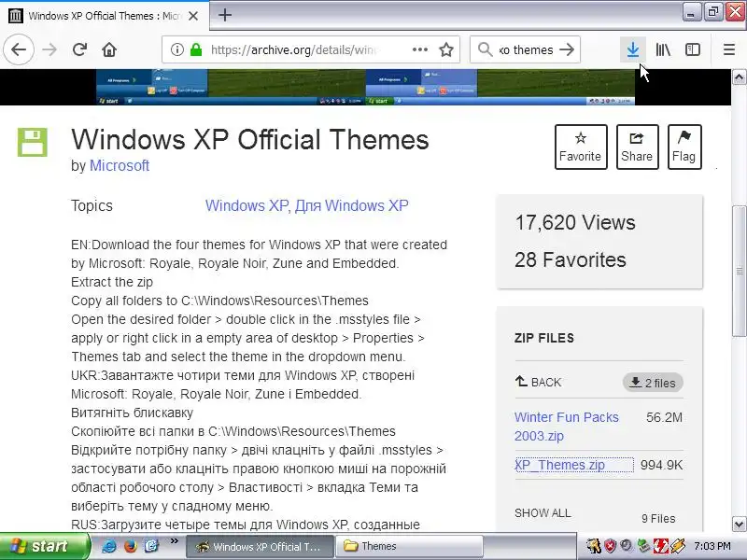747x560 pixels.
Task: Submit search with the arrow button
Action: point(567,49)
